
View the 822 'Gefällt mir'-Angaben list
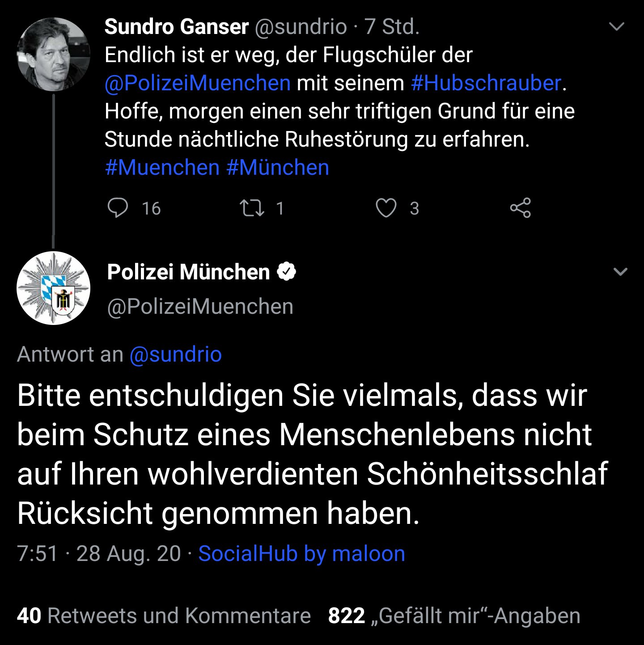[454, 615]
